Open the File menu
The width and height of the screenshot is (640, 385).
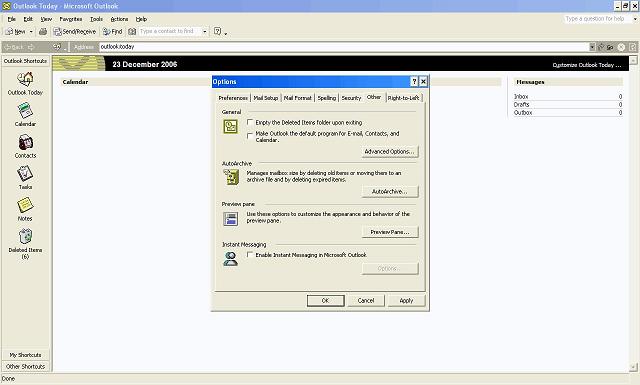(x=11, y=19)
